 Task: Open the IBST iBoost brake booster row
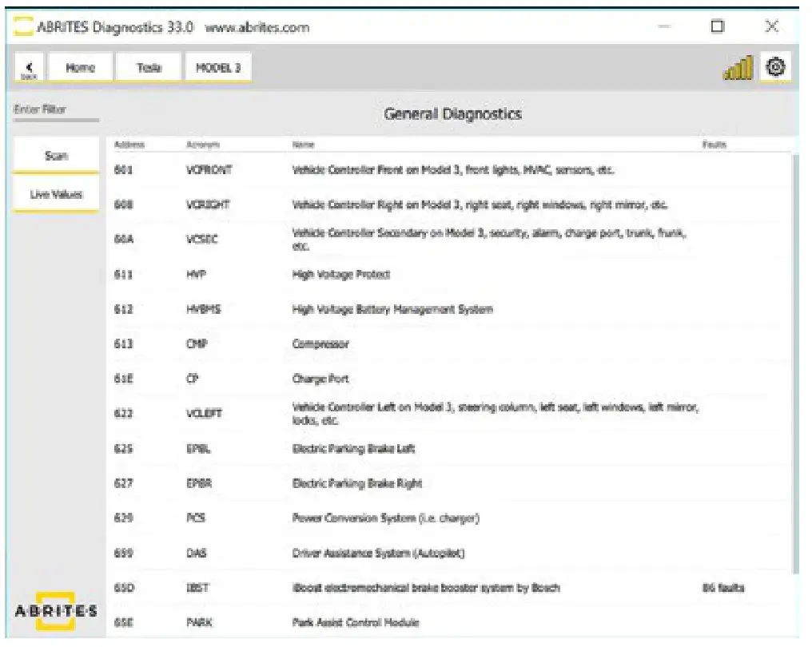pos(448,587)
